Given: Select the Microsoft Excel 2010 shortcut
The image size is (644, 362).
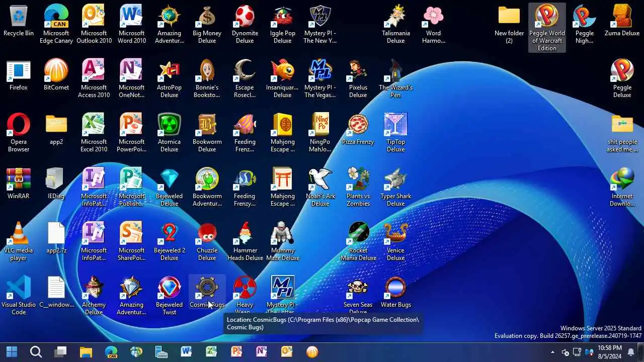Looking at the screenshot, I should (x=94, y=132).
